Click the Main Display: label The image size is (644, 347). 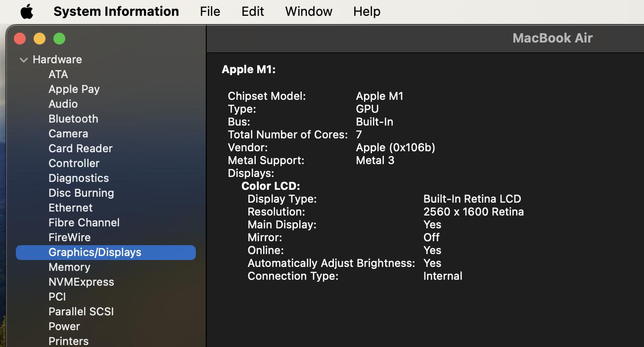tap(282, 224)
